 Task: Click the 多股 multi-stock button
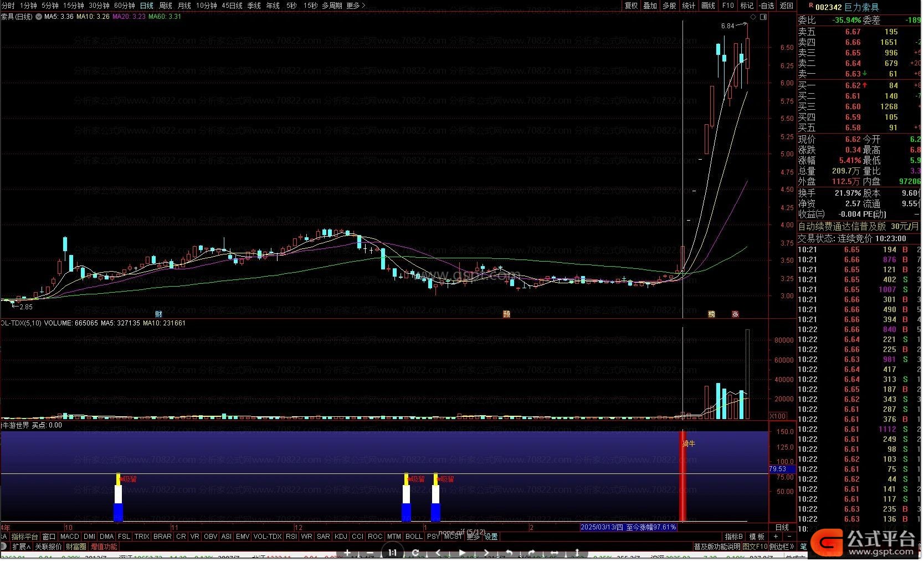669,6
